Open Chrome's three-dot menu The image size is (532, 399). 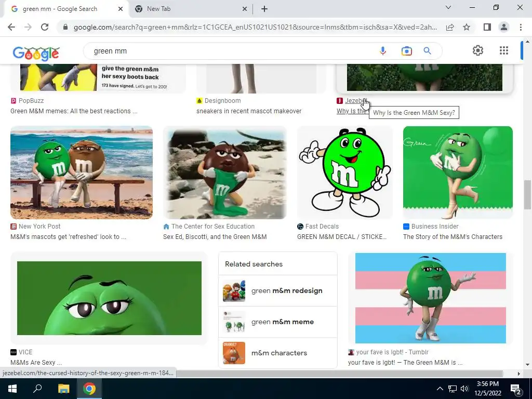coord(521,27)
